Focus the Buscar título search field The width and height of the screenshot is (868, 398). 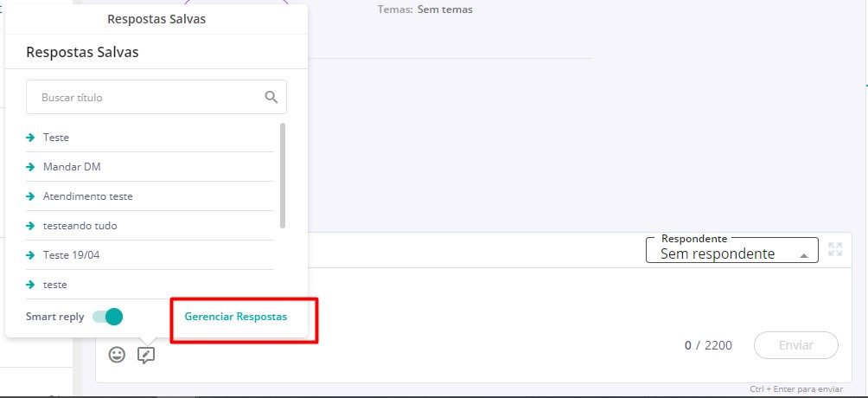(x=156, y=97)
